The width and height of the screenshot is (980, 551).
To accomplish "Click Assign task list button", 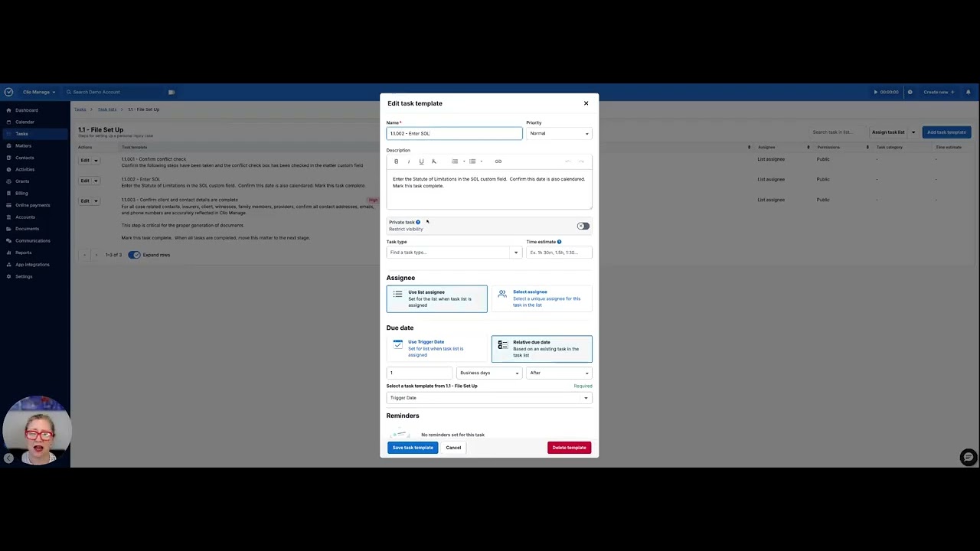I will 888,132.
